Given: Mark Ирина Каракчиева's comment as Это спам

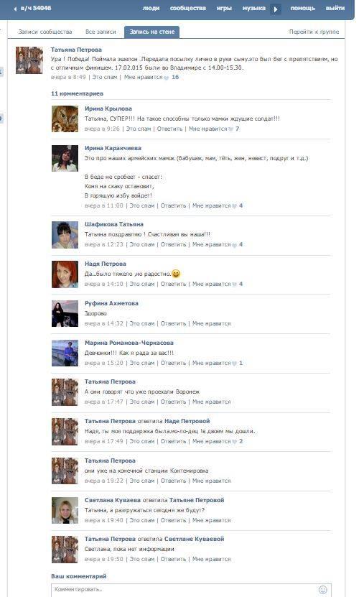Looking at the screenshot, I should tap(142, 205).
